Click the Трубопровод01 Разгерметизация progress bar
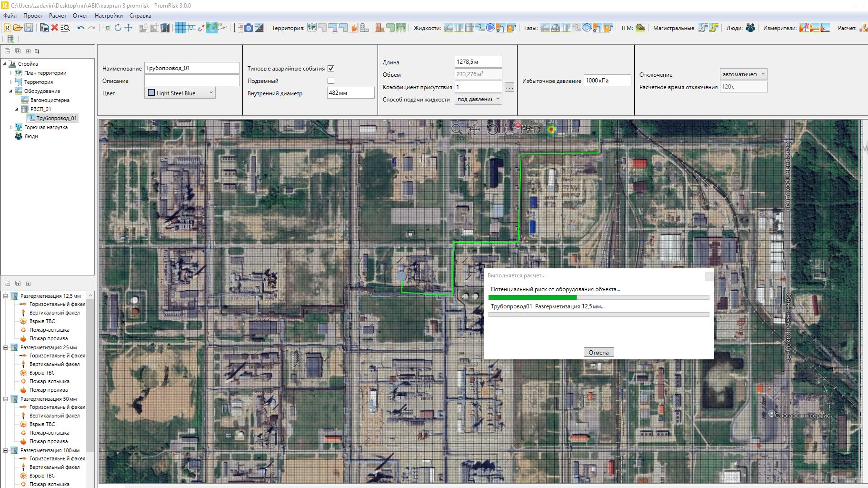Screen dimensions: 868x488 (599, 315)
